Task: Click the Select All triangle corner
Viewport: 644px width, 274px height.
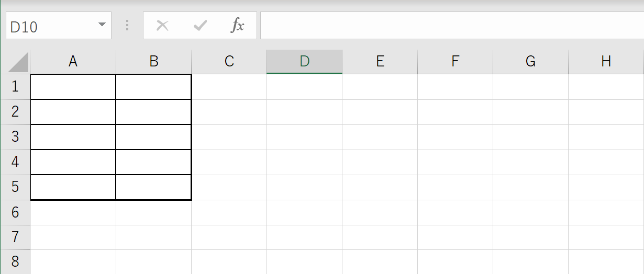Action: [18, 62]
